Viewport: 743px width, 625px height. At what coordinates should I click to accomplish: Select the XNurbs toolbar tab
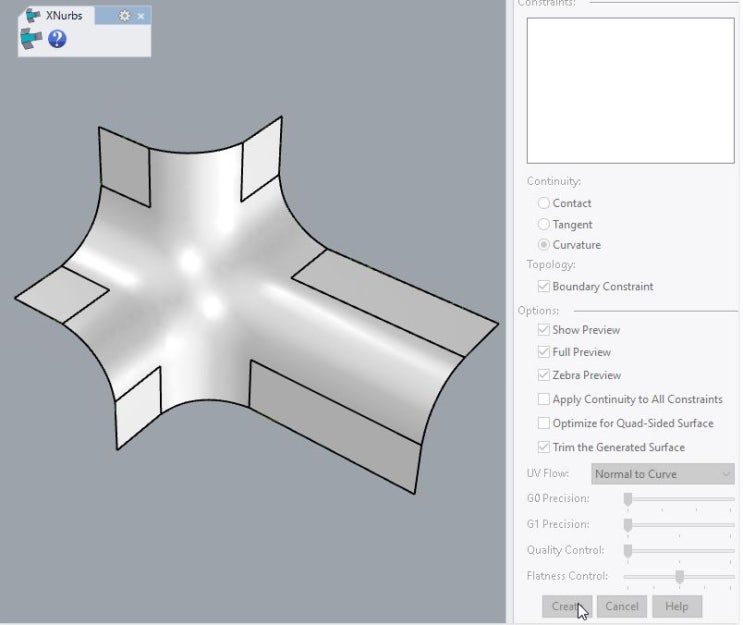55,16
